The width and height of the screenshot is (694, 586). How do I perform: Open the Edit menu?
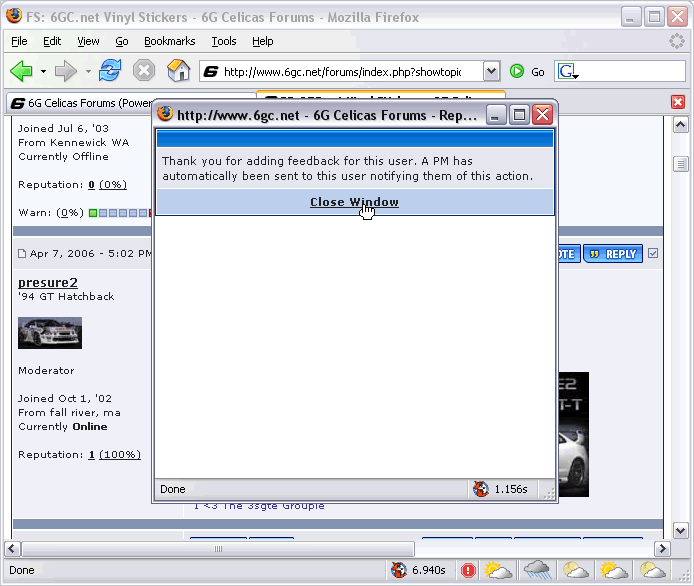(52, 41)
